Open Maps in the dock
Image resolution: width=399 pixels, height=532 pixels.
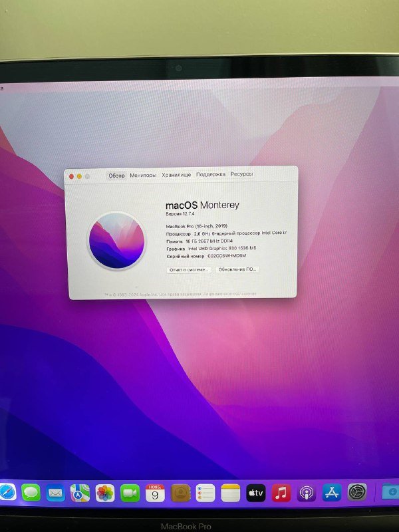coord(80,493)
